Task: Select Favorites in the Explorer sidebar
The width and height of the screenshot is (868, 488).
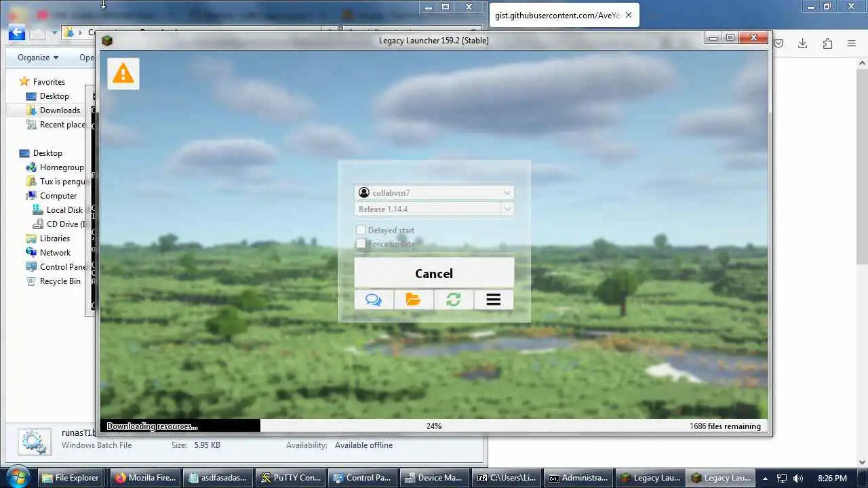Action: point(49,81)
